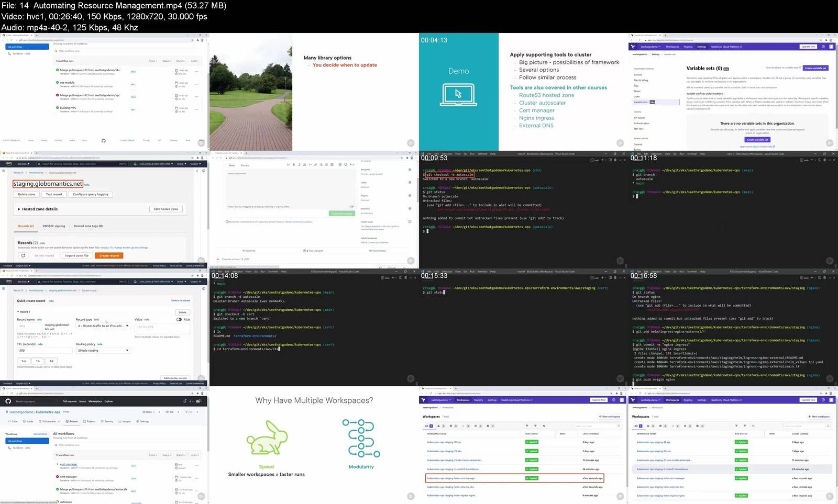Select the Why Have Multiple Workspaces thumbnail

click(314, 445)
